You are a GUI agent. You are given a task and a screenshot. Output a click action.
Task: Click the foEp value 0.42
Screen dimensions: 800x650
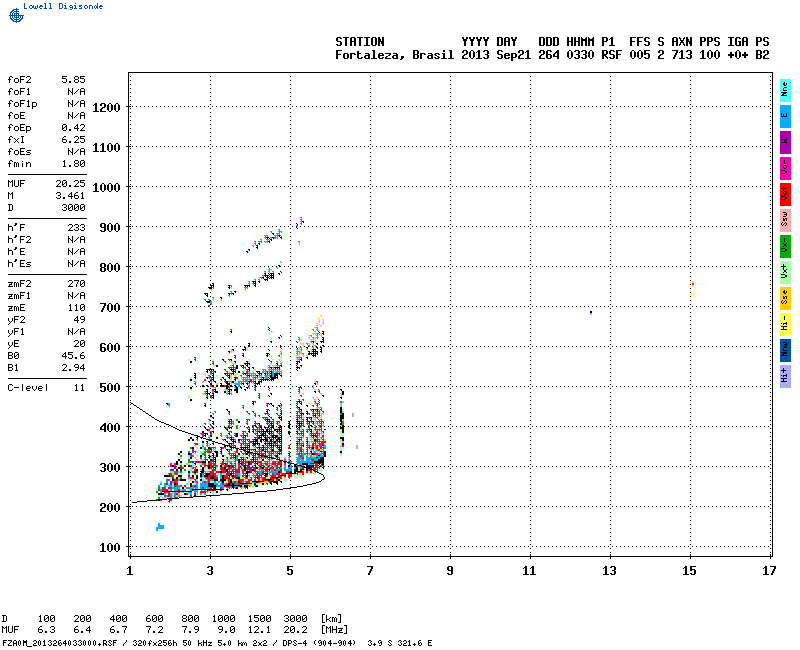(x=73, y=128)
